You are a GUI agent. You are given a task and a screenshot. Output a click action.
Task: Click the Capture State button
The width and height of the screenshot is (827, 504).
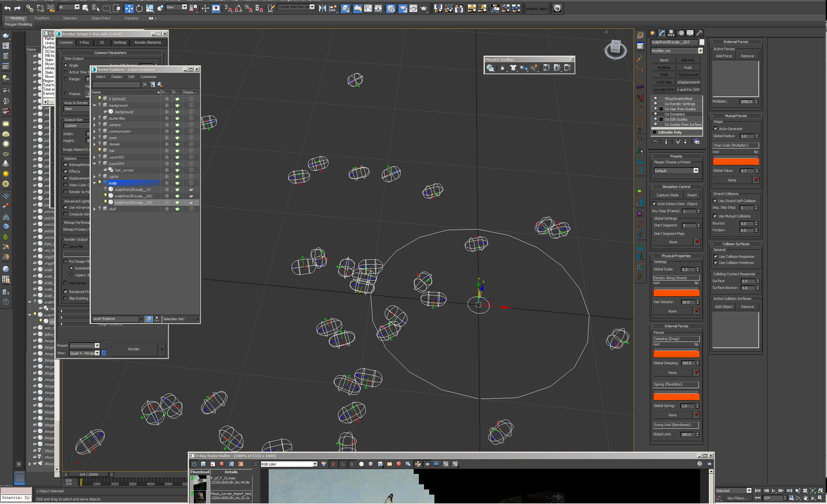click(x=667, y=195)
